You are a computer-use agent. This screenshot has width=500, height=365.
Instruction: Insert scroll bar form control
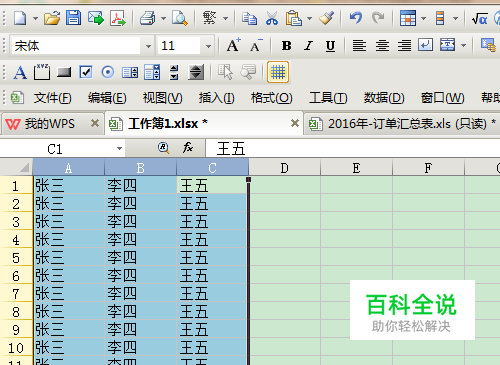196,72
